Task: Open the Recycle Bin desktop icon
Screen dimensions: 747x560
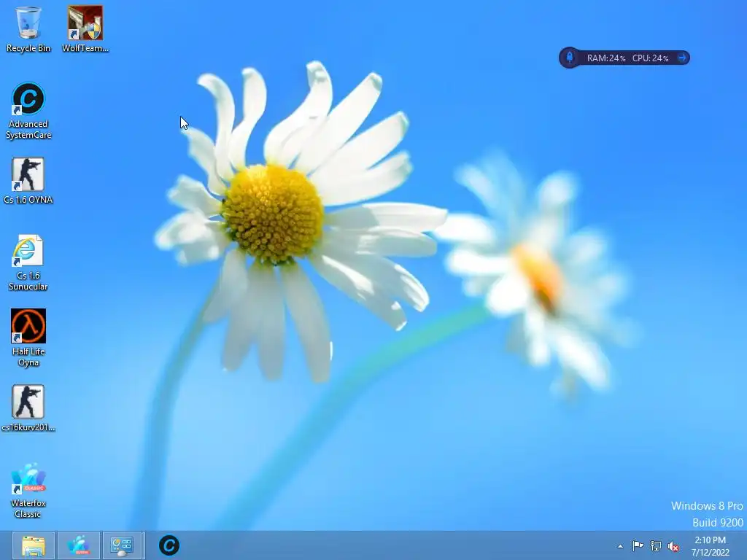Action: 28,29
